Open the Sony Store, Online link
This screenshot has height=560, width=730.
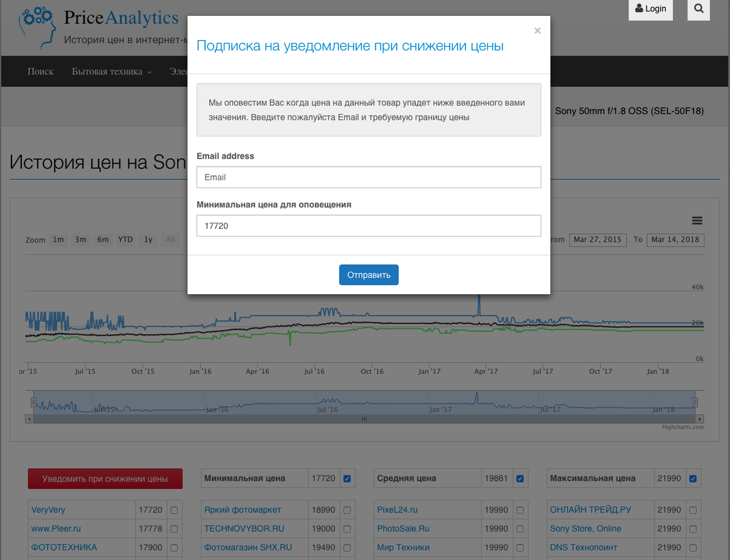[x=586, y=529]
